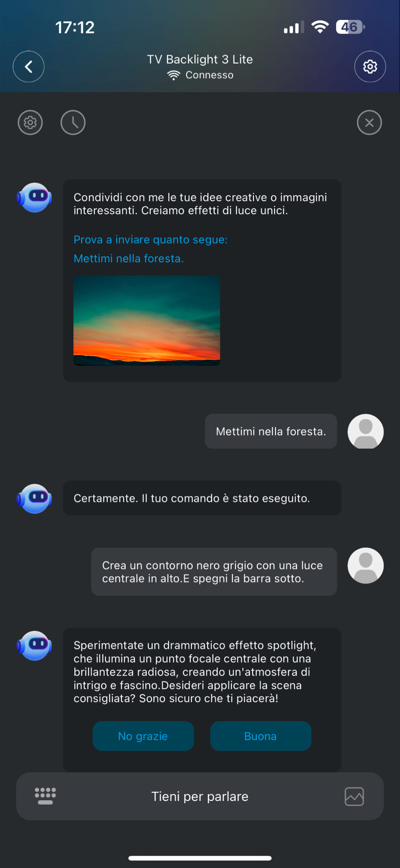This screenshot has height=868, width=400.
Task: Tap Tieni per parlare voice bar
Action: click(200, 796)
